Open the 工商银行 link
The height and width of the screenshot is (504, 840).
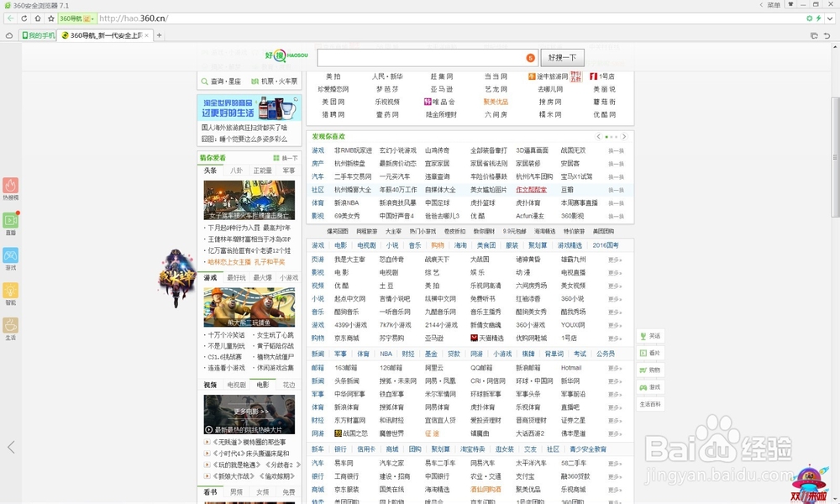click(347, 476)
